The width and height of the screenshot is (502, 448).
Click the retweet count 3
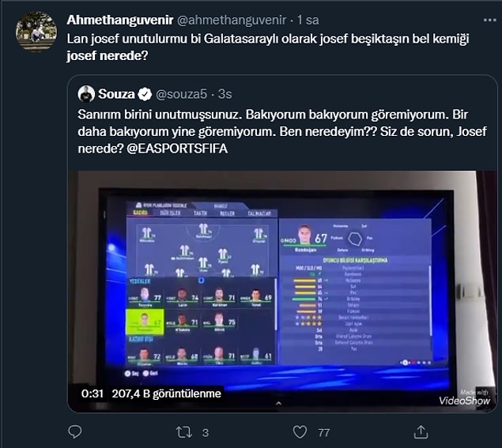coord(206,433)
